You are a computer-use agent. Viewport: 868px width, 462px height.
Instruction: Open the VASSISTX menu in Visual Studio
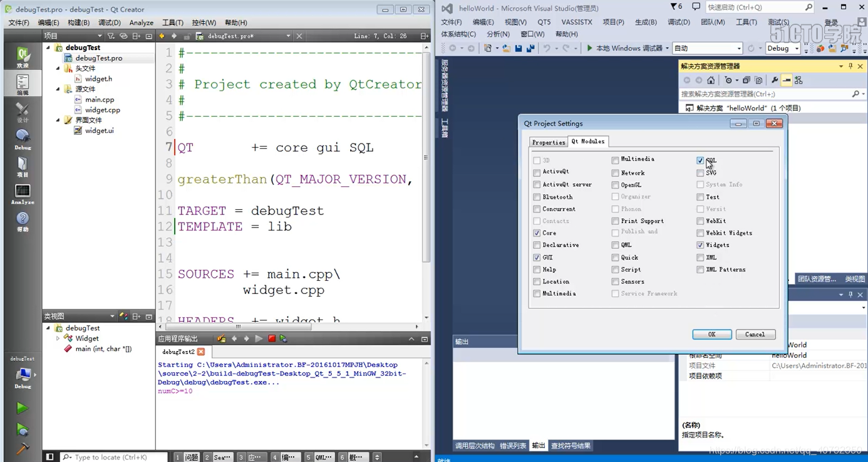coord(577,22)
